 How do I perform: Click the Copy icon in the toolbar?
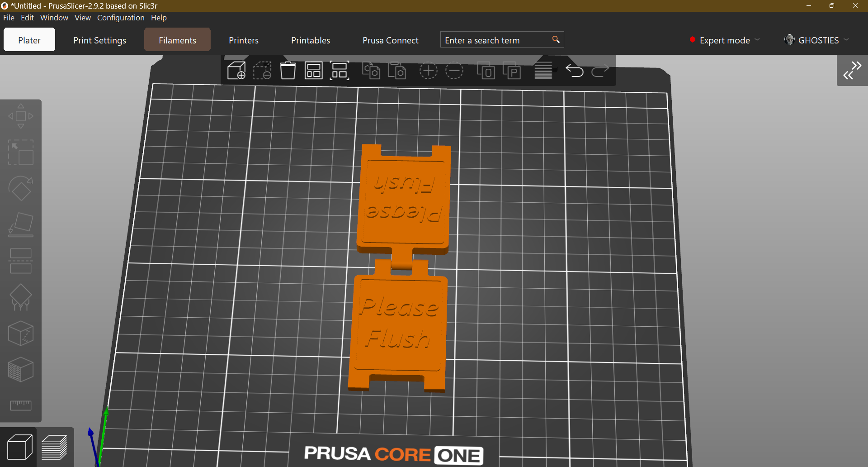(371, 71)
